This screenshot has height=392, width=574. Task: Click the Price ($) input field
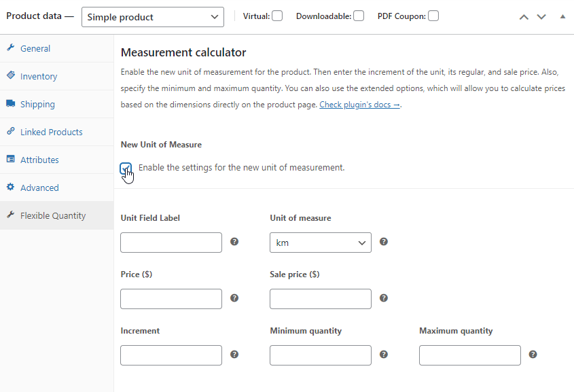coord(171,299)
